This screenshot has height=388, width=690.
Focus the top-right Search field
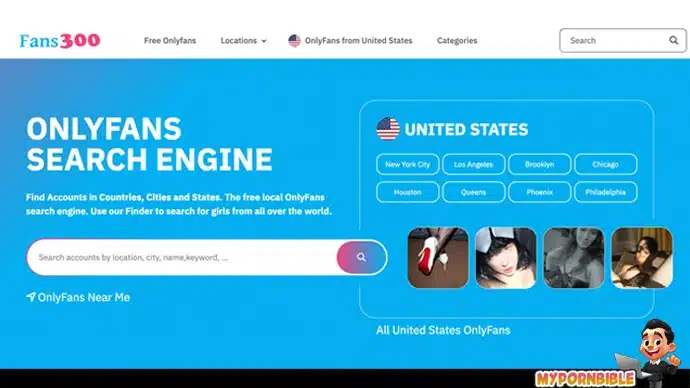pos(623,40)
